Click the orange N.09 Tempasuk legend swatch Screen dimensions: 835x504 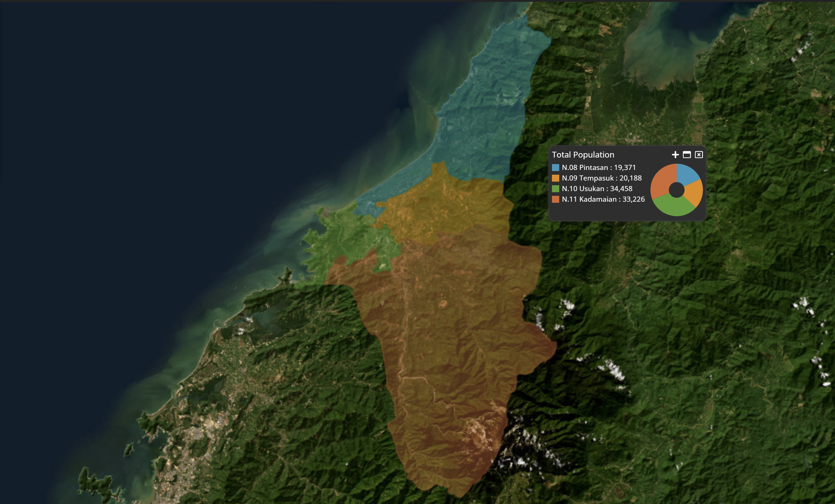556,178
